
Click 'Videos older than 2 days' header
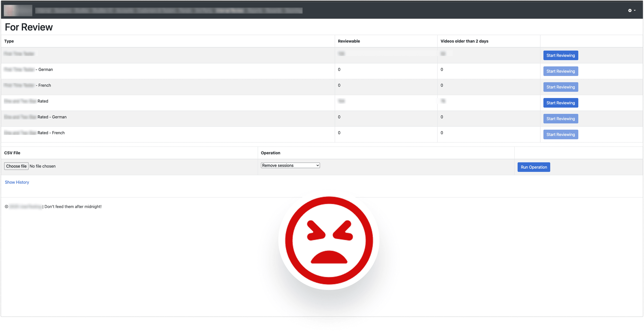464,41
